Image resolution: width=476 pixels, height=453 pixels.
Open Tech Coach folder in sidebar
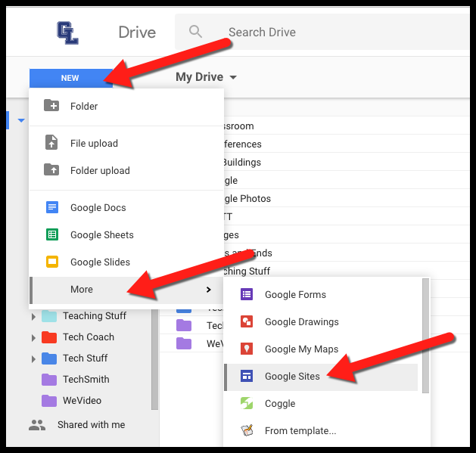(89, 337)
